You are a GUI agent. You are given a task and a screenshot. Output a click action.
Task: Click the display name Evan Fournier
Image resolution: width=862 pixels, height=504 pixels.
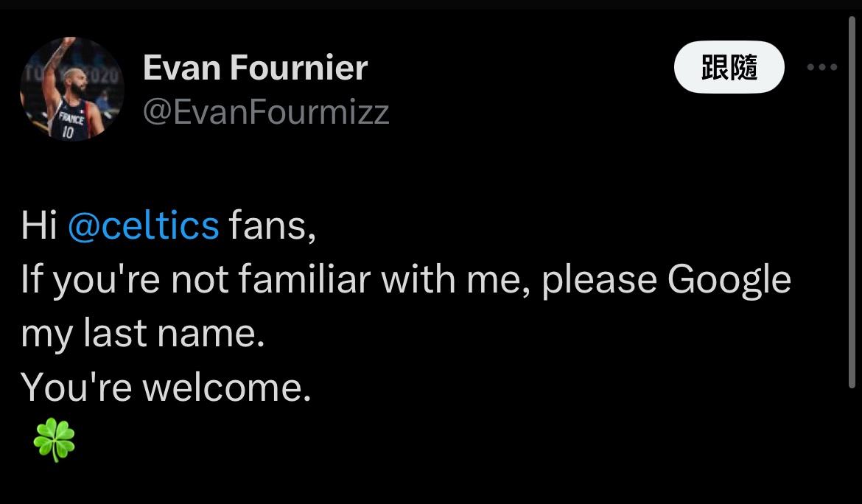point(255,69)
